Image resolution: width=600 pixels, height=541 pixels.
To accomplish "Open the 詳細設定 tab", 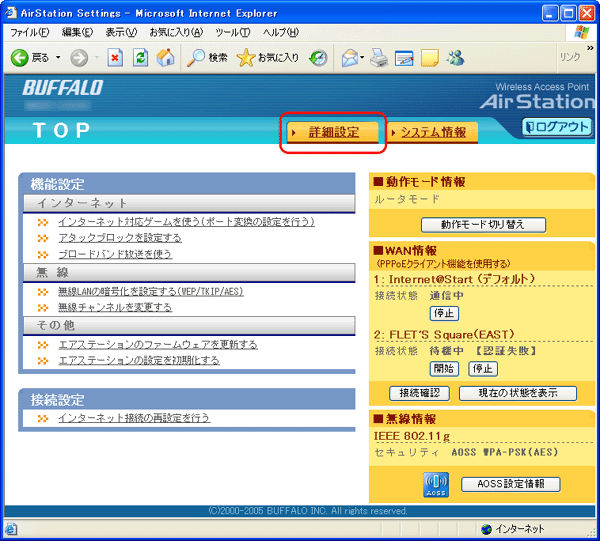I will click(x=333, y=132).
